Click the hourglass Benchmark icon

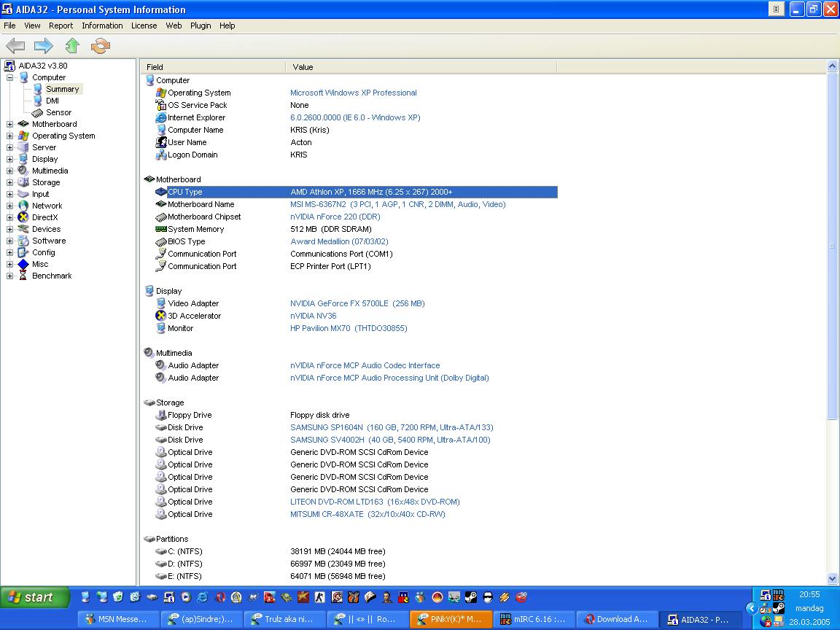[23, 276]
